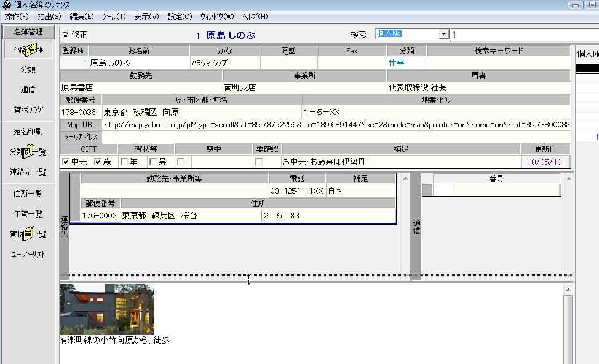The height and width of the screenshot is (364, 599).
Task: Click the 通信 panel scroll-up arrow
Action: point(569,178)
